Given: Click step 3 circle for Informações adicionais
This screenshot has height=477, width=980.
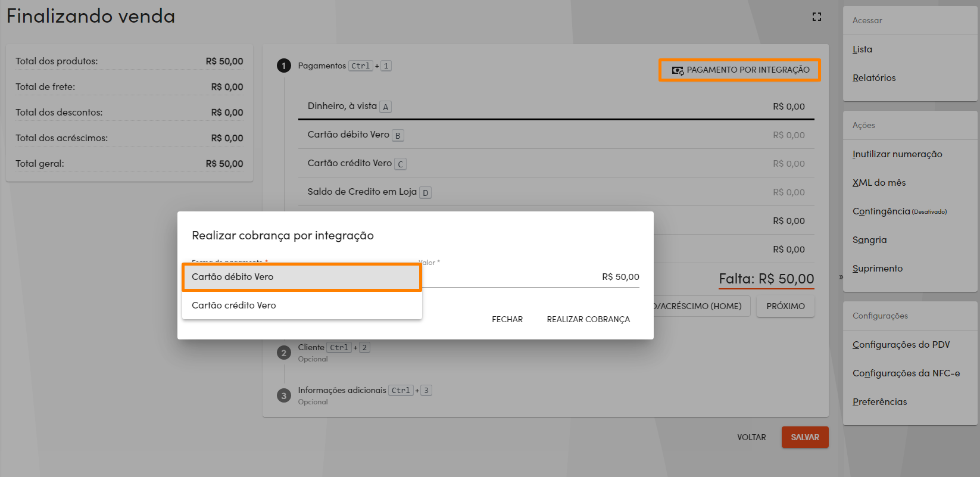Looking at the screenshot, I should tap(284, 395).
